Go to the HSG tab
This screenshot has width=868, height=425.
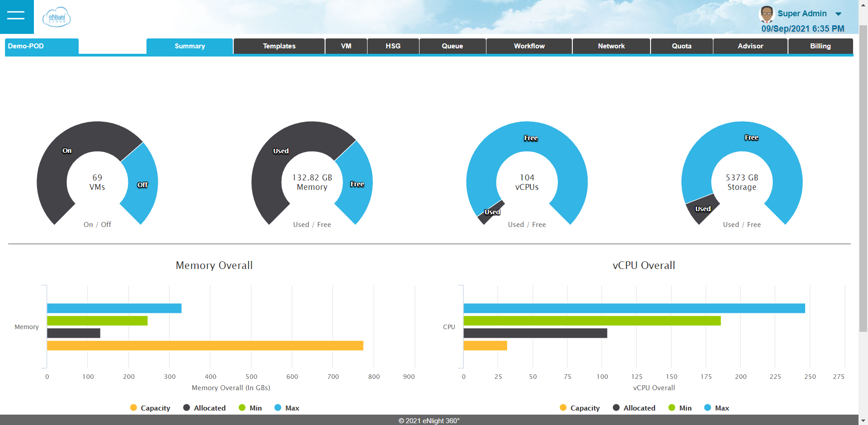(x=393, y=46)
